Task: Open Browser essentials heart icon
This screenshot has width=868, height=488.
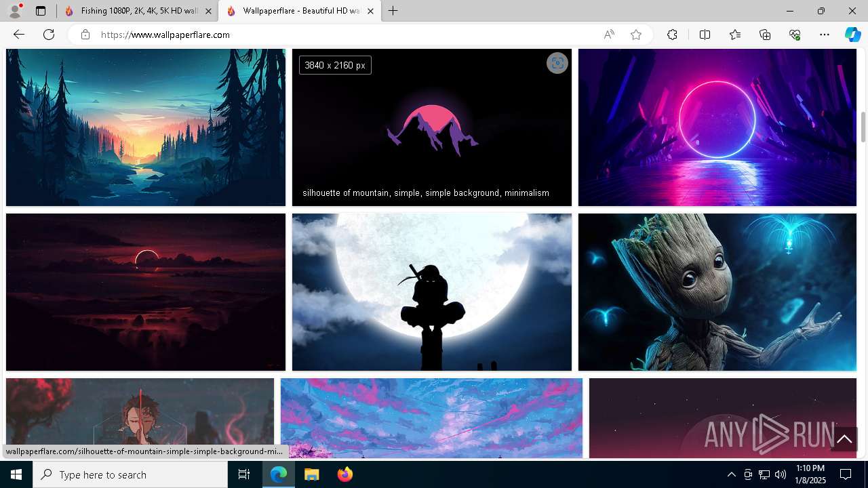Action: click(x=795, y=35)
